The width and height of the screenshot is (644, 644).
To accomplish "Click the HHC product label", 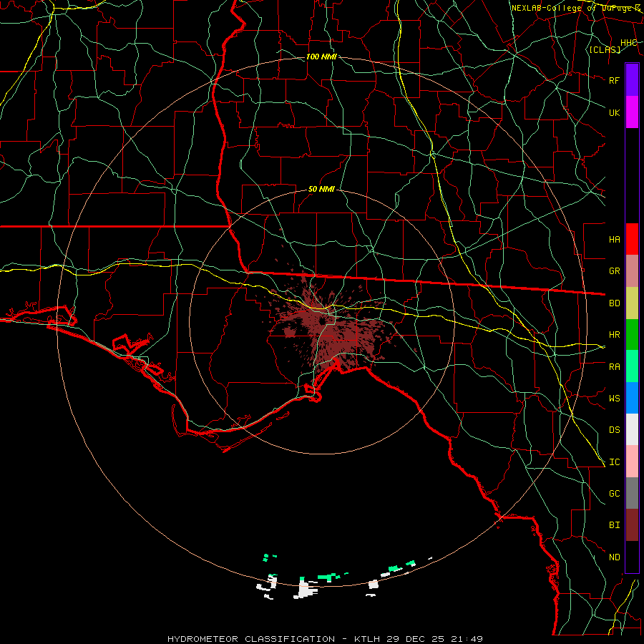I will point(628,43).
